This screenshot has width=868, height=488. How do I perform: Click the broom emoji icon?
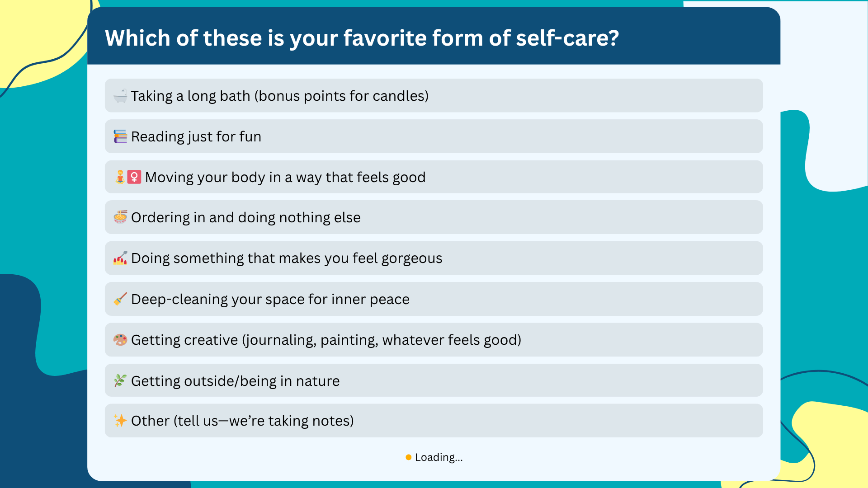(120, 299)
